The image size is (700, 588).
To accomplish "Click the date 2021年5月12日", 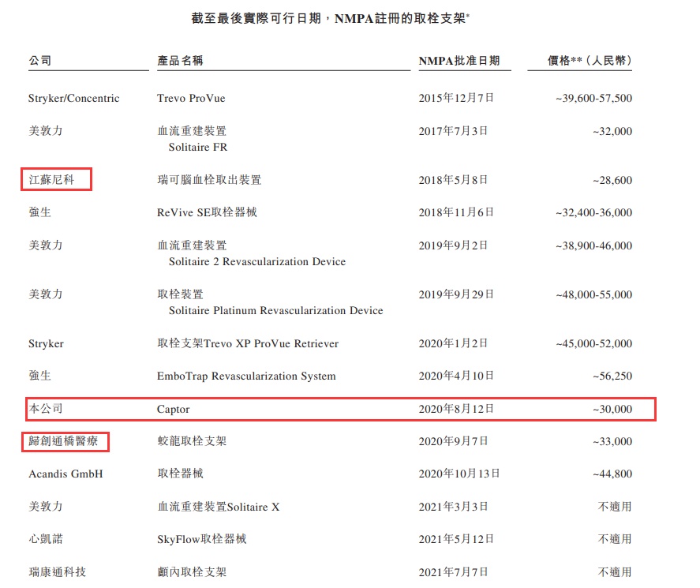I will [456, 539].
